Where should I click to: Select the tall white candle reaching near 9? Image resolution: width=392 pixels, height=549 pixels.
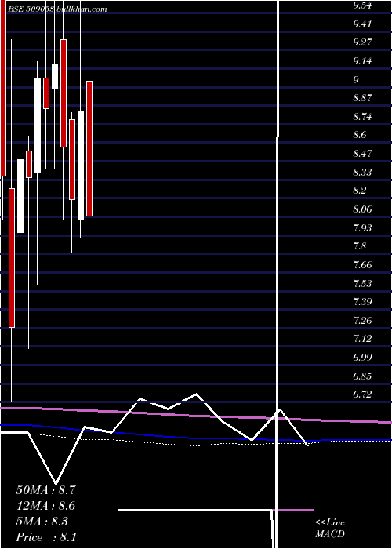coord(38,125)
